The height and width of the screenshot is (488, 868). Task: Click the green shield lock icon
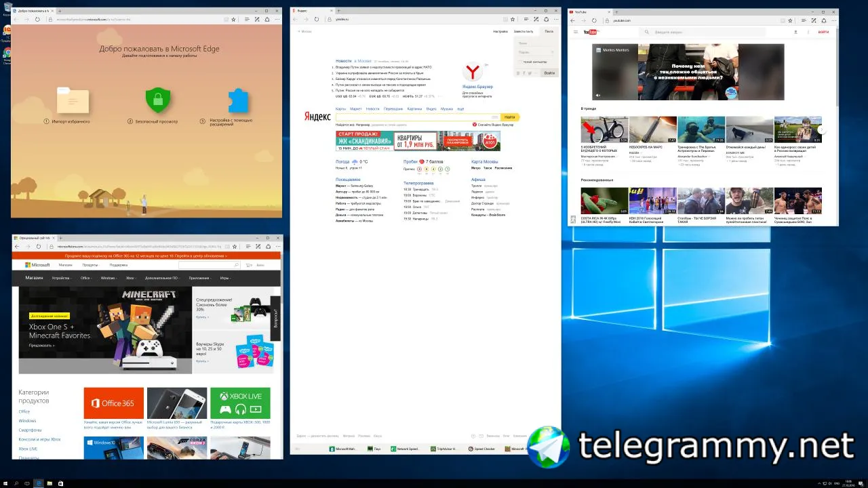157,100
